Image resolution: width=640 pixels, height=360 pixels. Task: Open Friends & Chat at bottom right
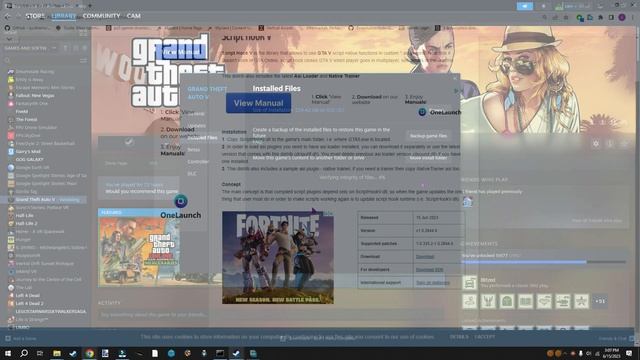click(616, 338)
